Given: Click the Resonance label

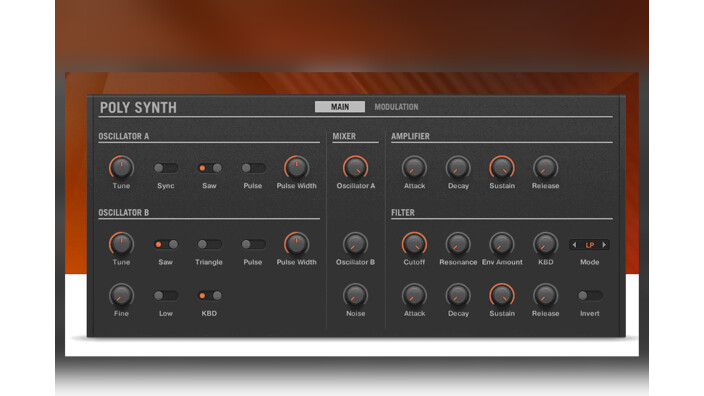Looking at the screenshot, I should [458, 262].
